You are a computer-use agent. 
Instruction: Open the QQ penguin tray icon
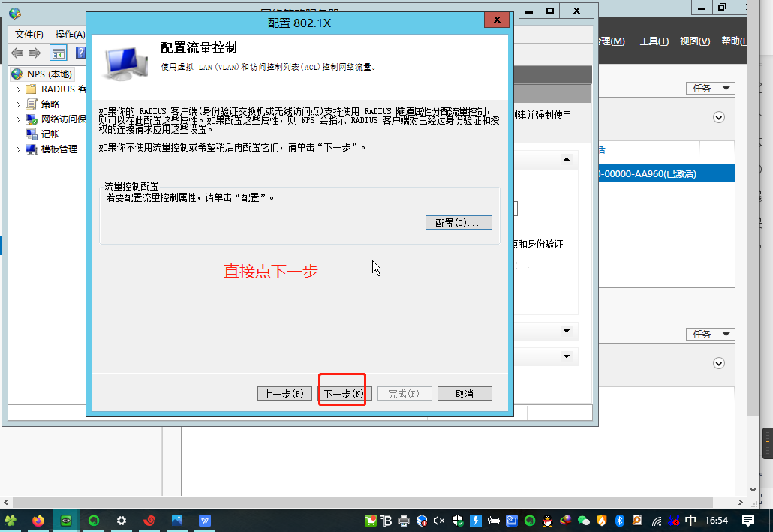click(x=548, y=521)
